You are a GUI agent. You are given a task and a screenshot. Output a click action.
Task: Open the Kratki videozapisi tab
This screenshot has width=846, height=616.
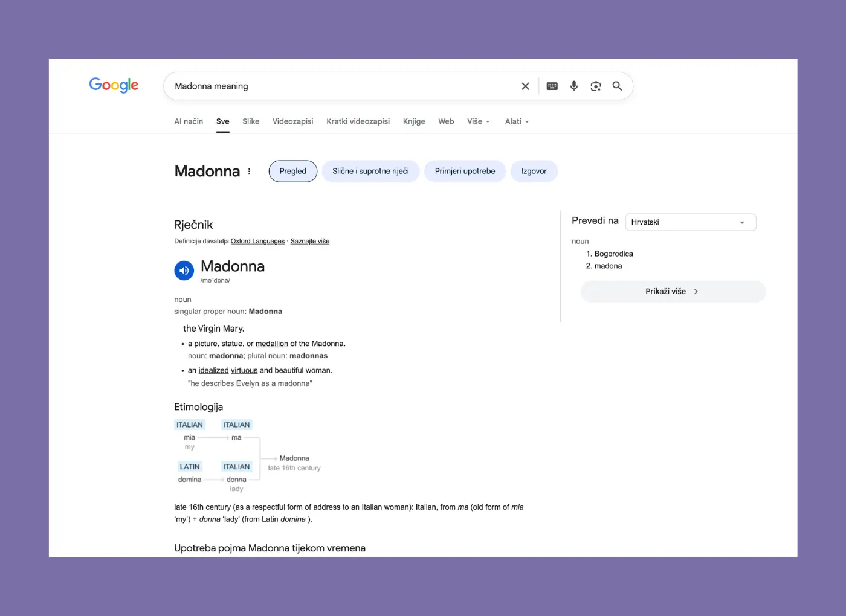point(358,121)
